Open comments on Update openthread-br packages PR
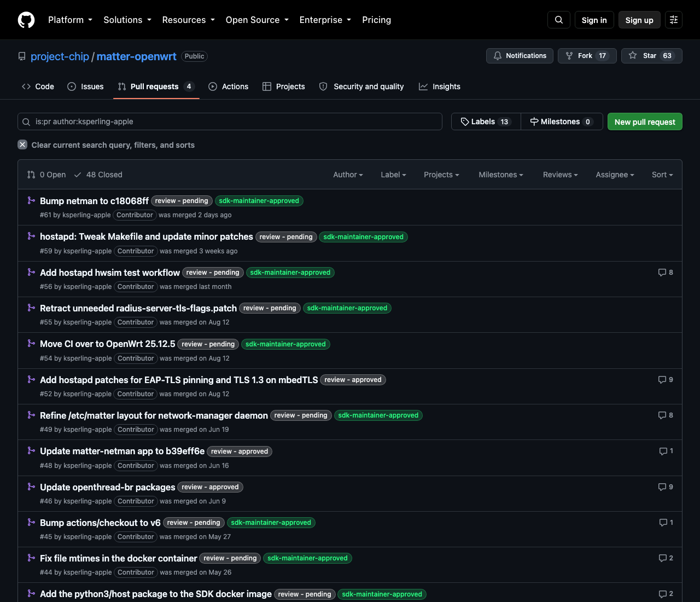The image size is (700, 602). (666, 487)
